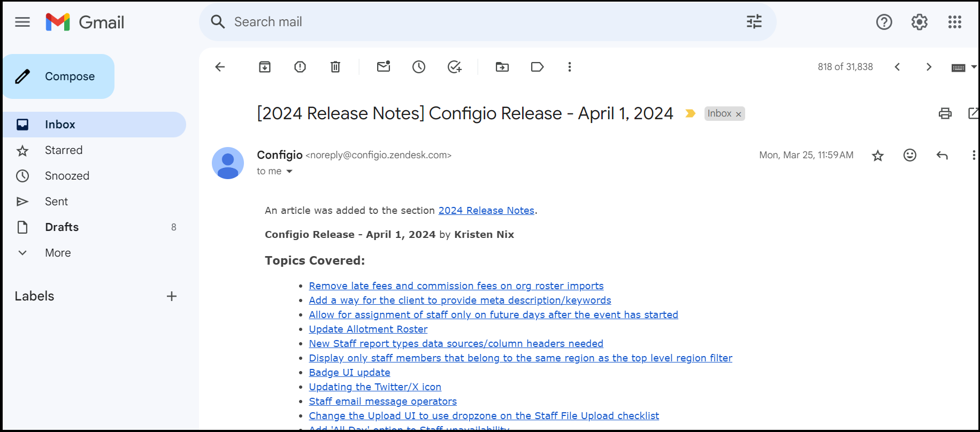Viewport: 980px width, 432px height.
Task: Open the Labels tag icon
Action: [538, 67]
